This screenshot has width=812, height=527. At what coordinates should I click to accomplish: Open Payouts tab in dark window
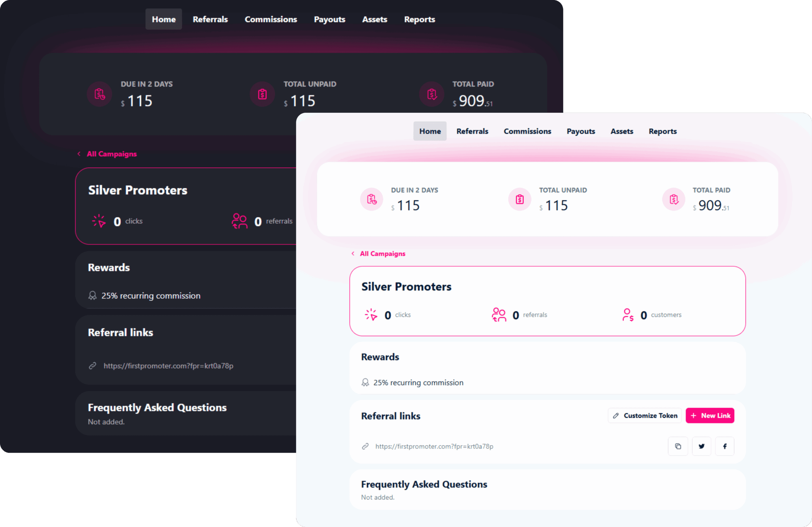330,19
